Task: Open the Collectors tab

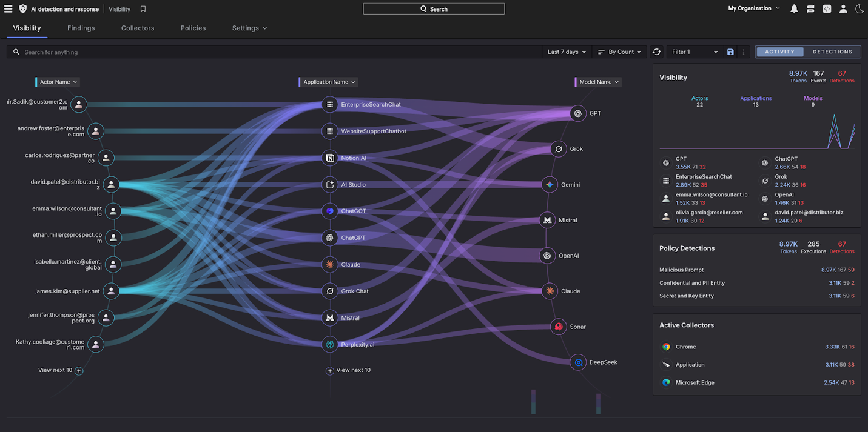Action: 138,28
